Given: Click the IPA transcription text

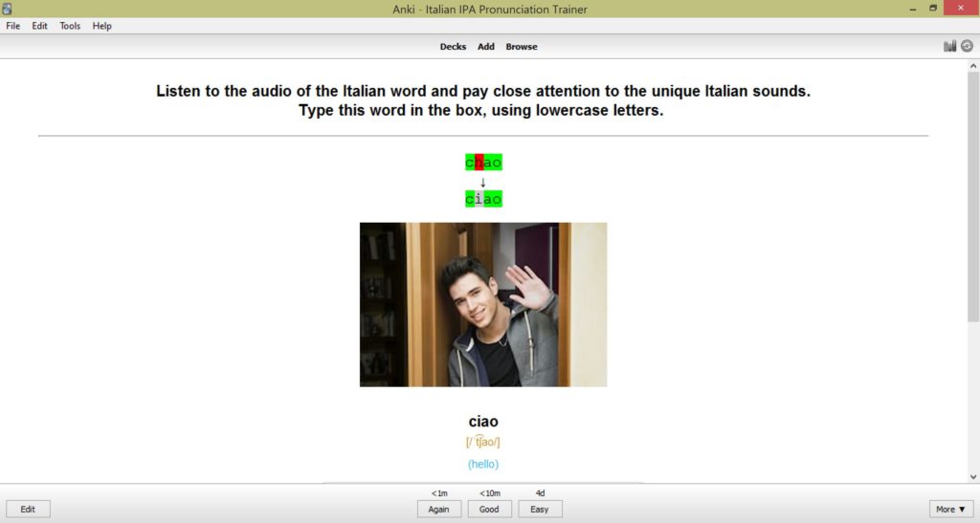Looking at the screenshot, I should (483, 442).
